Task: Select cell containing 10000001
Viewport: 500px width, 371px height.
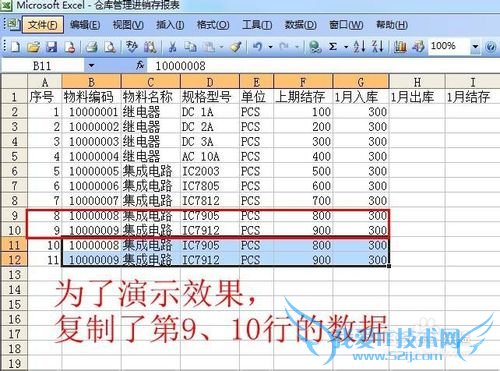Action: (x=91, y=112)
